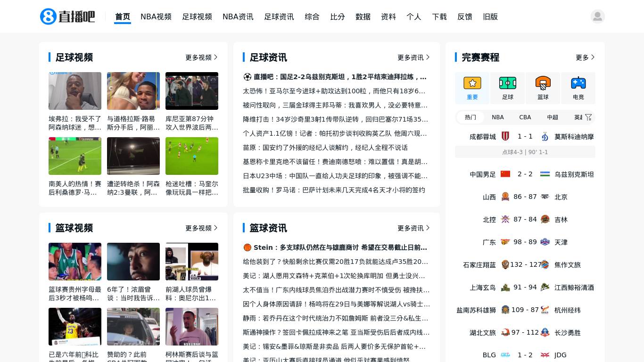Viewport: 644px width, 362px height.
Task: Click the user avatar icon at top right
Action: point(598,16)
